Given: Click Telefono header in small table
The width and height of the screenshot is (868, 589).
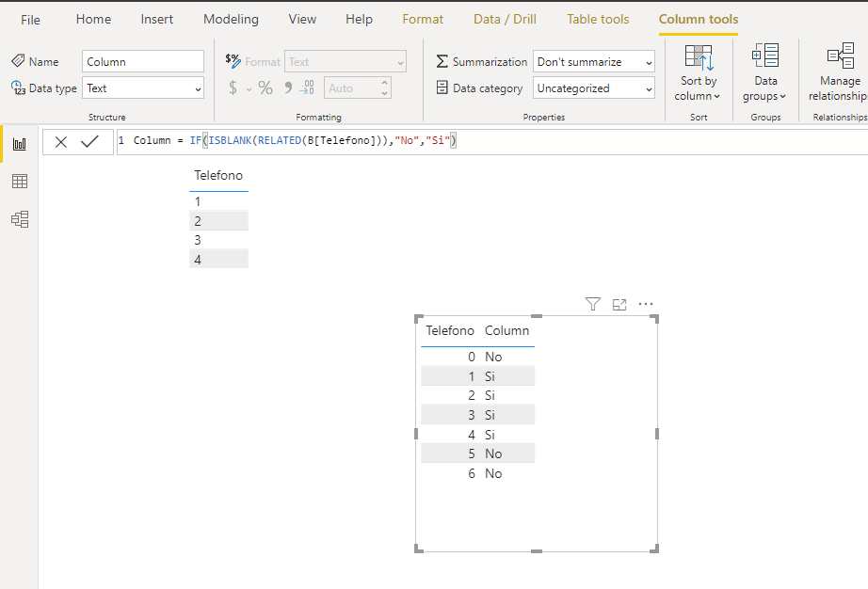Looking at the screenshot, I should [x=218, y=175].
